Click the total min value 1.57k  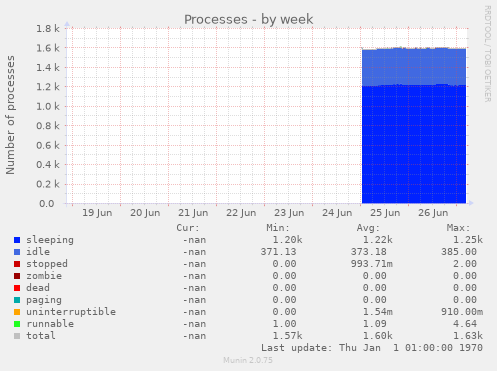(287, 336)
